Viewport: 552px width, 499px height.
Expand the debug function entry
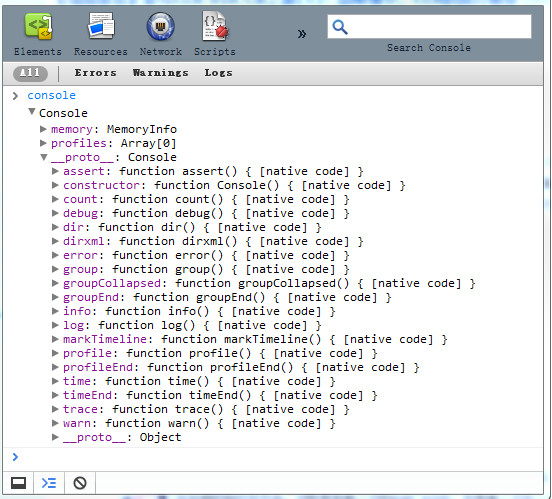tap(55, 213)
